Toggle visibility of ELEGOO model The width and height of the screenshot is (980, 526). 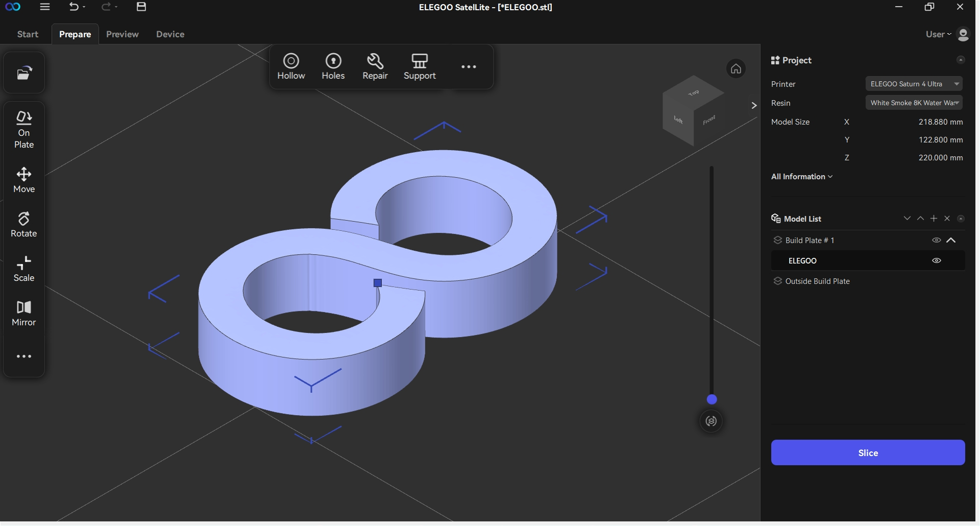[x=936, y=260]
